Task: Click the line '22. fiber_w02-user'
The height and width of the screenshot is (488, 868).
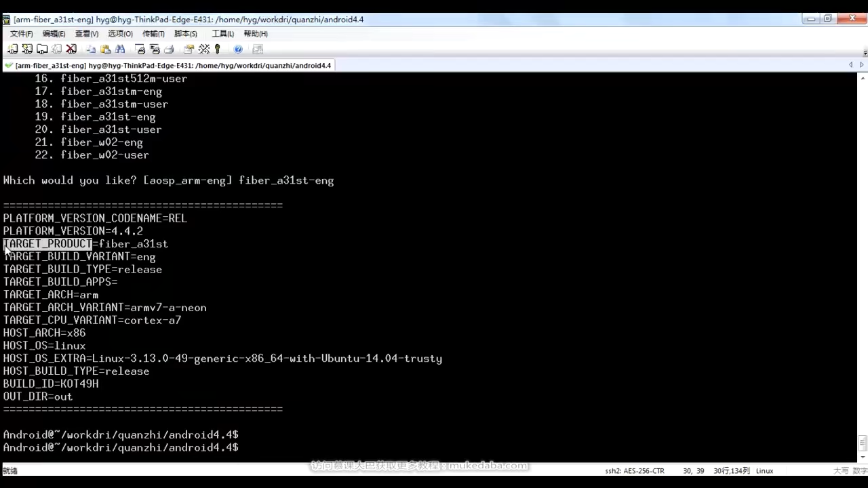Action: tap(92, 155)
